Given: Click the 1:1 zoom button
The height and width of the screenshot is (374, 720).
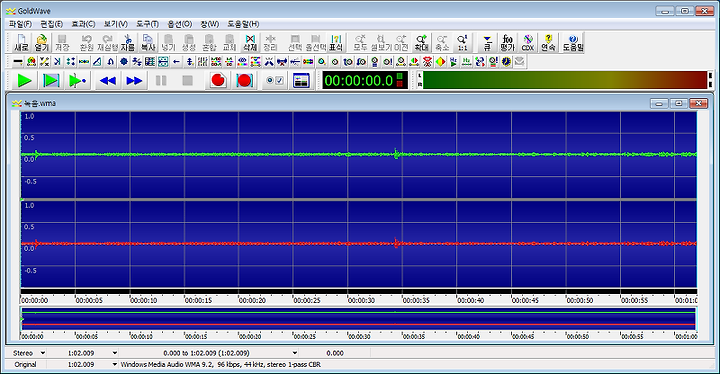Looking at the screenshot, I should click(462, 42).
